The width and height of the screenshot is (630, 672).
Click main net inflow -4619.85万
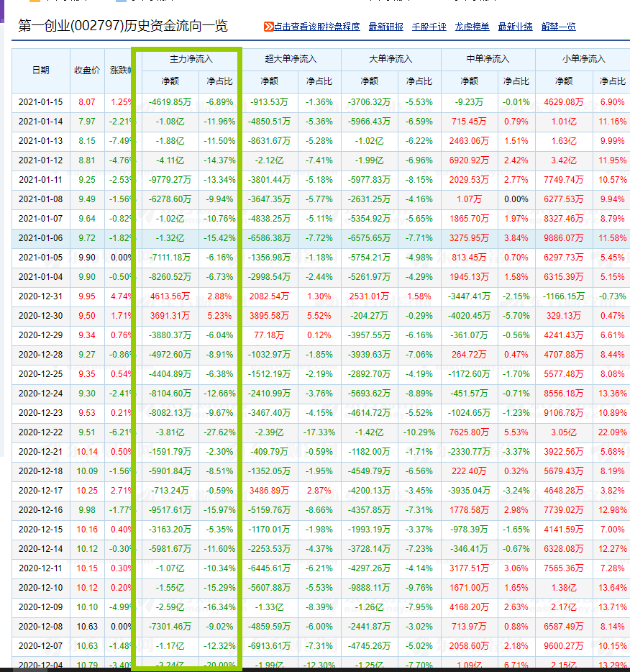[170, 102]
